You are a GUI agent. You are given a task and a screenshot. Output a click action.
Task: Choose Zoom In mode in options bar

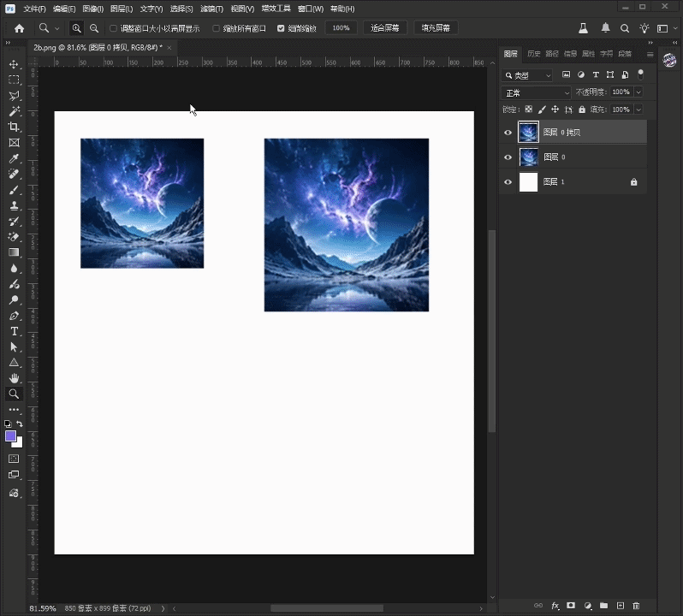[x=77, y=28]
